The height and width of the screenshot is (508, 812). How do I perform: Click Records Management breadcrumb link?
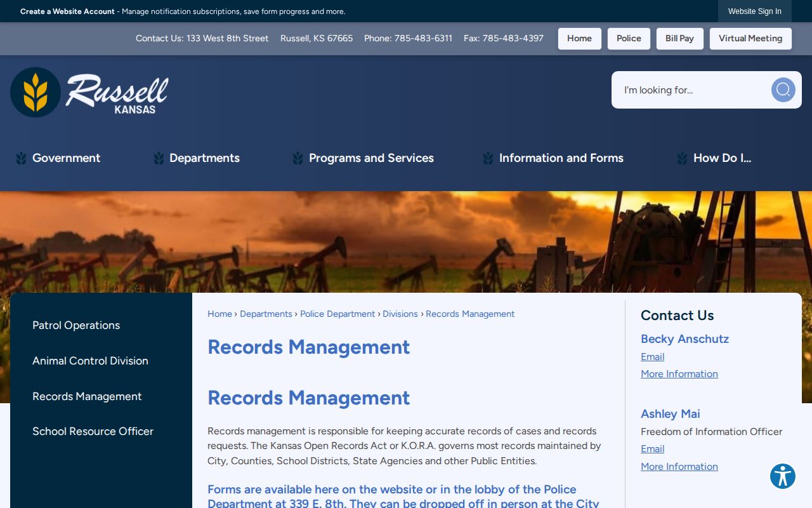[470, 314]
